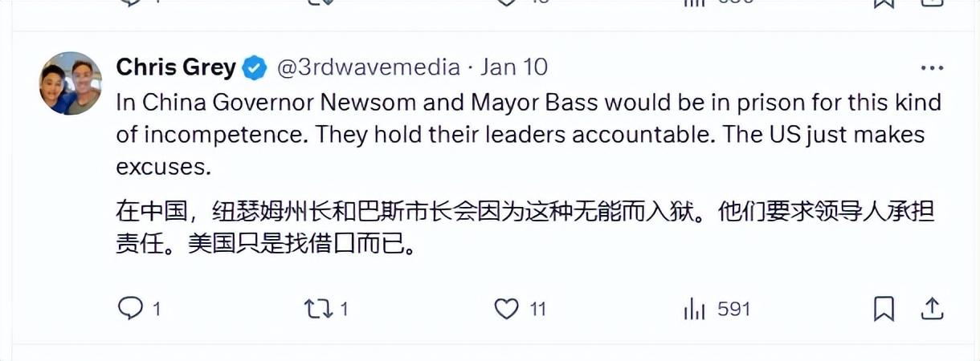View analytics via the bar-chart icon

pos(694,308)
